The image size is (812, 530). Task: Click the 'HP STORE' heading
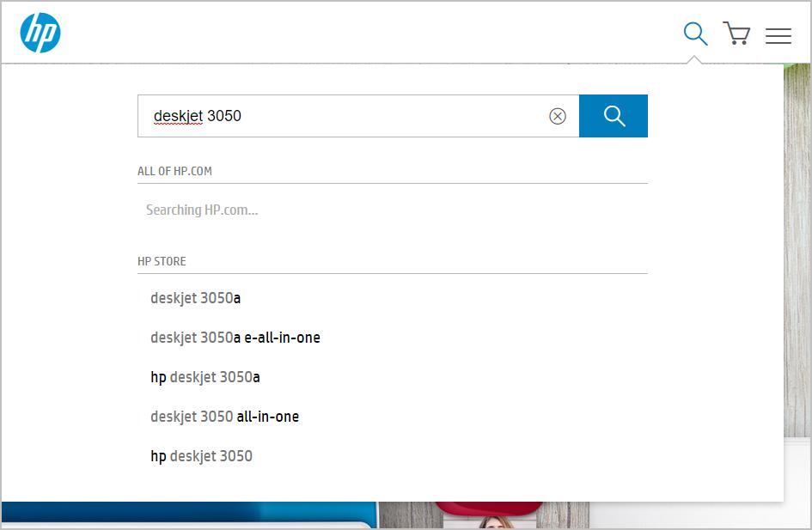tap(162, 261)
